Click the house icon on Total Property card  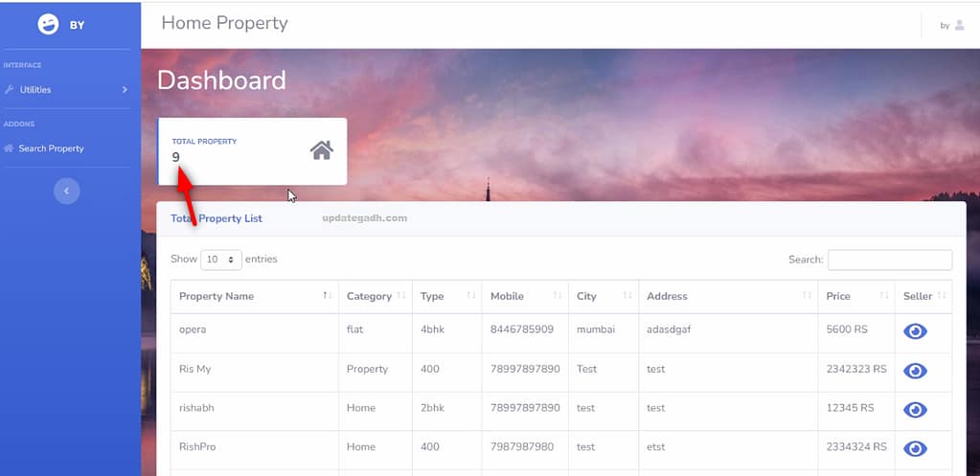tap(322, 150)
